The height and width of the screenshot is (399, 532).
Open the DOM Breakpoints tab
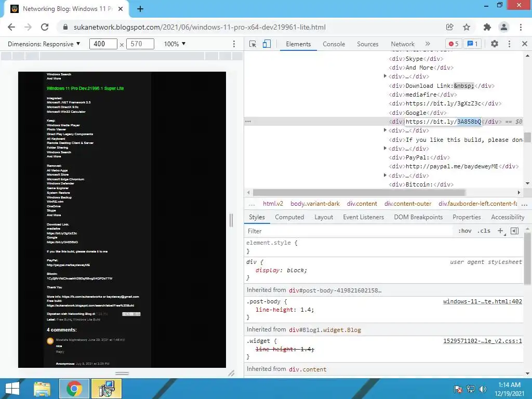click(x=418, y=217)
